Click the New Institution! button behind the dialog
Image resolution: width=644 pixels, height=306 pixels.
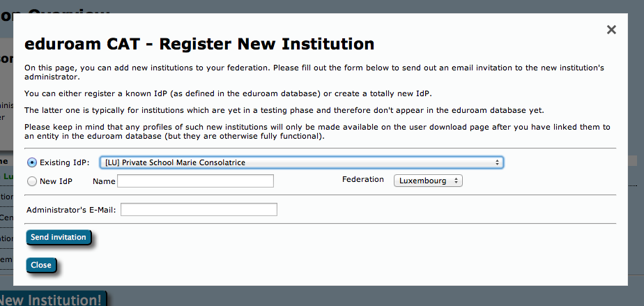coord(54,299)
